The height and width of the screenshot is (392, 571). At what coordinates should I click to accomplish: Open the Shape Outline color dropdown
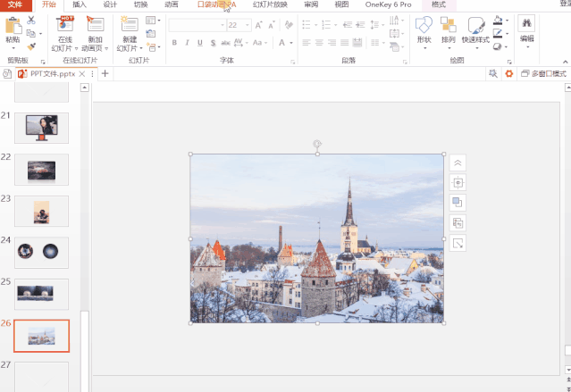(507, 34)
